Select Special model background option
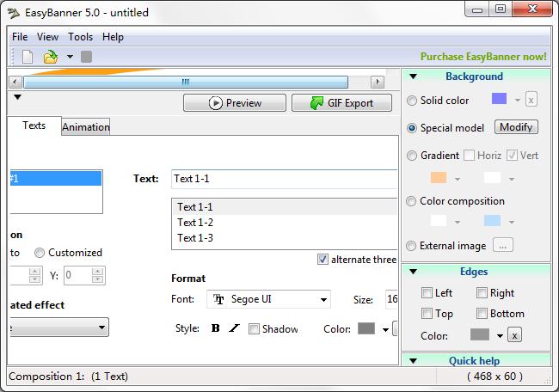Screen dimensions: 559x392 pyautogui.click(x=412, y=128)
